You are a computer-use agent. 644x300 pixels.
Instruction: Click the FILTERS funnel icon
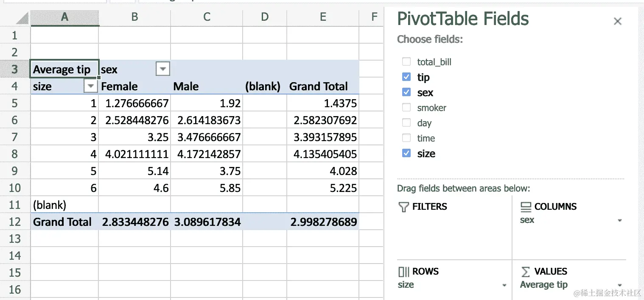coord(402,207)
